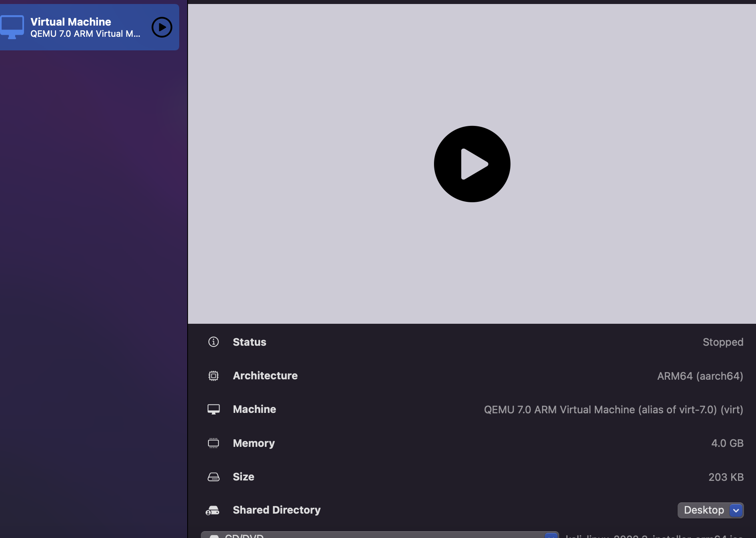This screenshot has height=538, width=756.
Task: Click the Desktop shared directory button
Action: click(704, 510)
